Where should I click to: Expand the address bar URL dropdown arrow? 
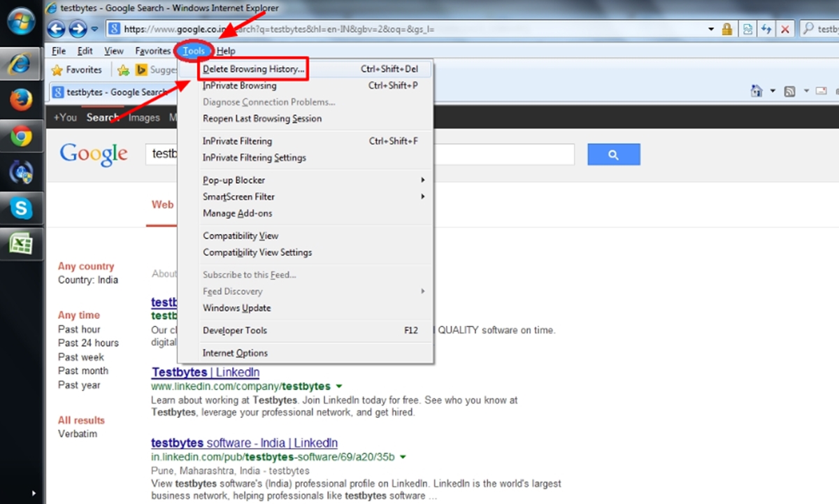point(711,29)
